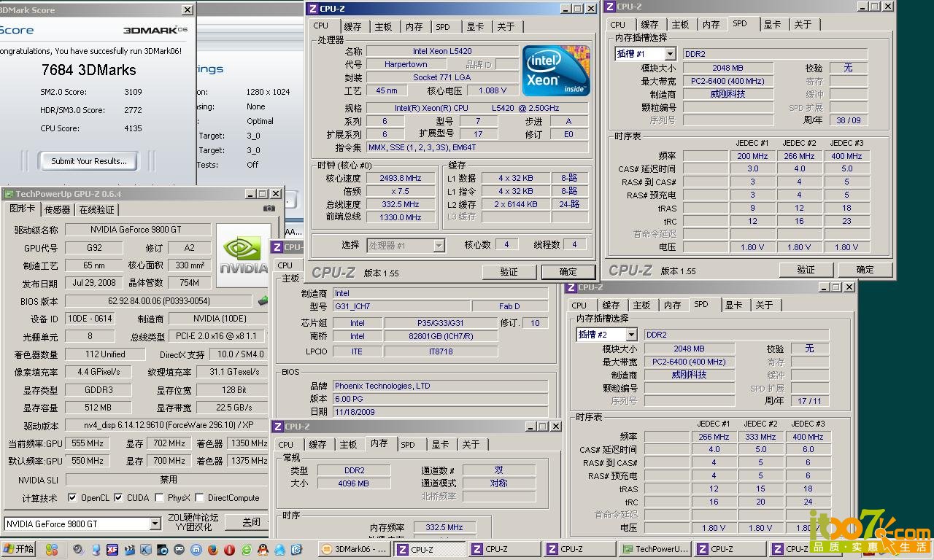
Task: Select the SPD tab in the CPU-Z 内存 window
Action: click(408, 445)
